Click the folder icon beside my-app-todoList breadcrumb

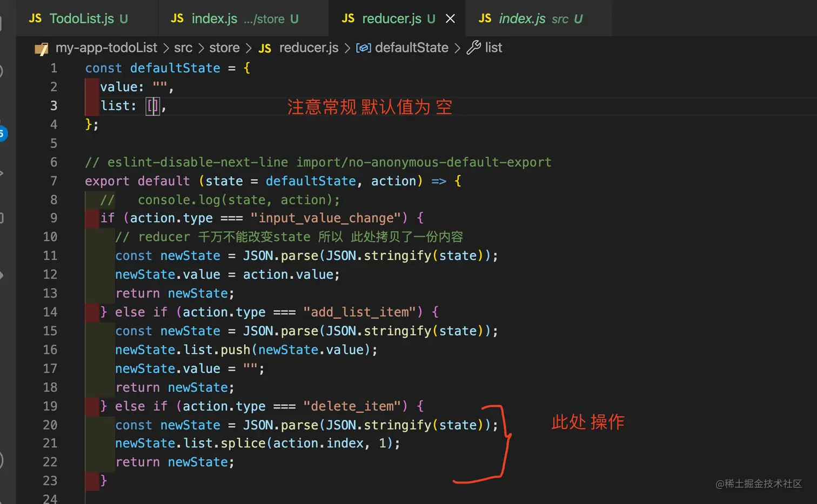42,49
